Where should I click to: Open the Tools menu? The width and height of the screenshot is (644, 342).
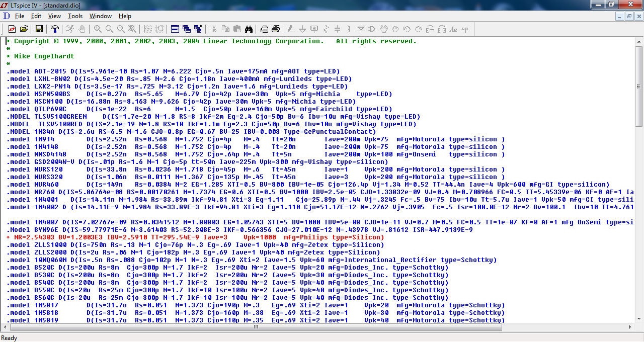[75, 16]
